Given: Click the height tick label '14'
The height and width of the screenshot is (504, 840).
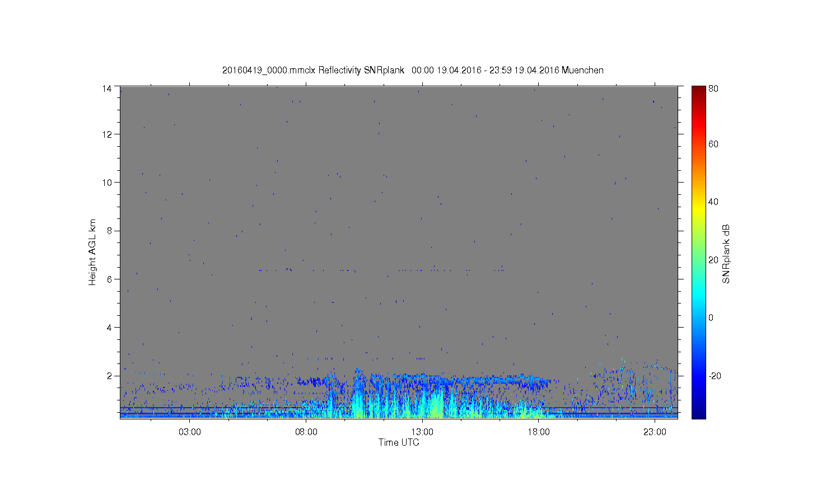Looking at the screenshot, I should (106, 88).
